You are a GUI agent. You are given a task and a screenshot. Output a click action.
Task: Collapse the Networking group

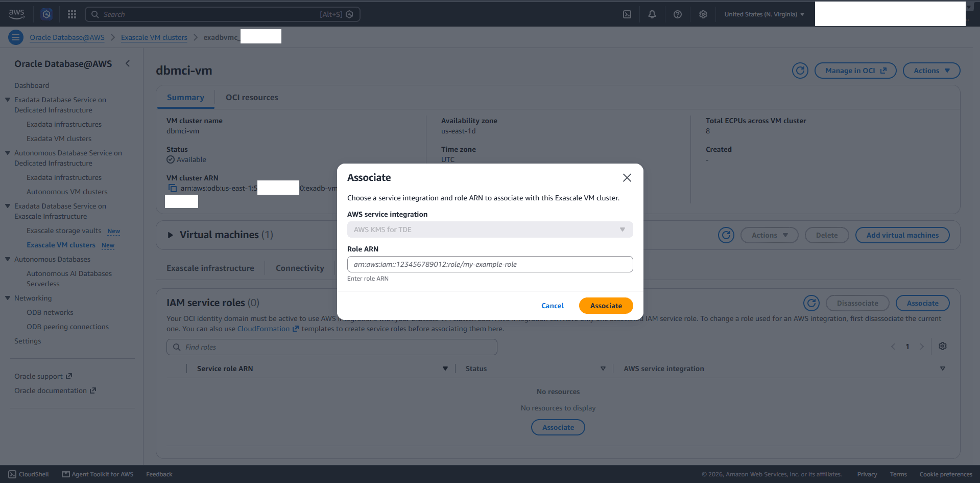tap(8, 298)
